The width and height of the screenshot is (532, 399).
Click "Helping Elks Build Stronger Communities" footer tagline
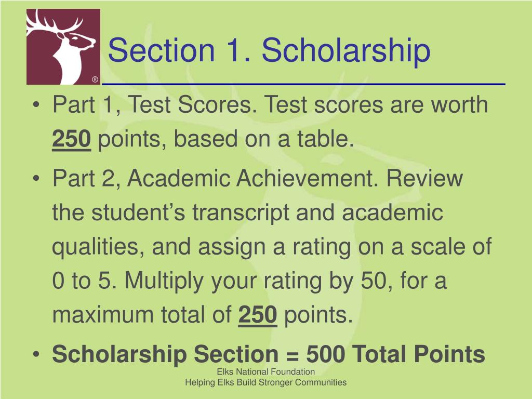coord(265,382)
